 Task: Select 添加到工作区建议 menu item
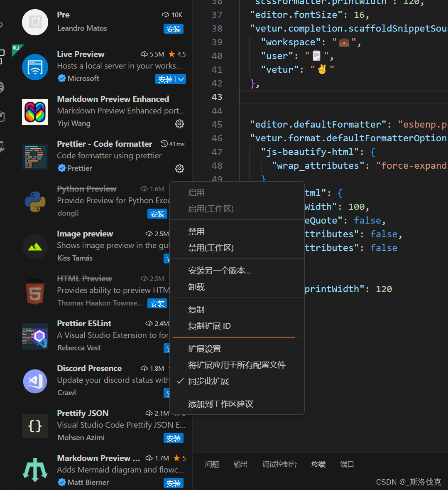pos(220,404)
